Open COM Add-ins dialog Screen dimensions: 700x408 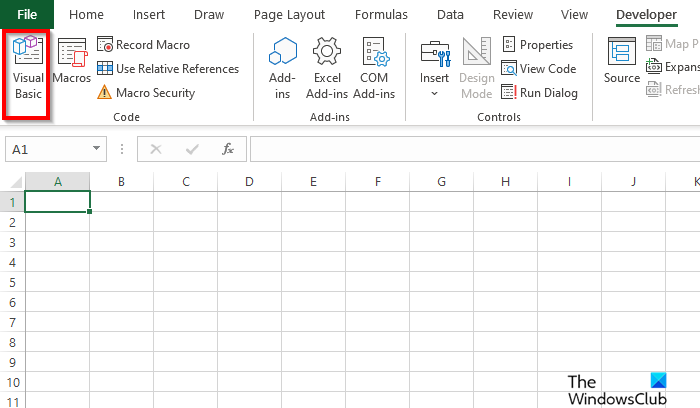point(375,64)
